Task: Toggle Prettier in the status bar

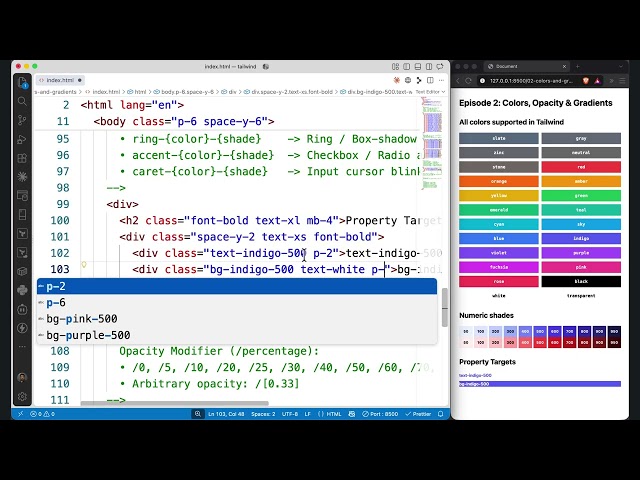Action: click(418, 414)
